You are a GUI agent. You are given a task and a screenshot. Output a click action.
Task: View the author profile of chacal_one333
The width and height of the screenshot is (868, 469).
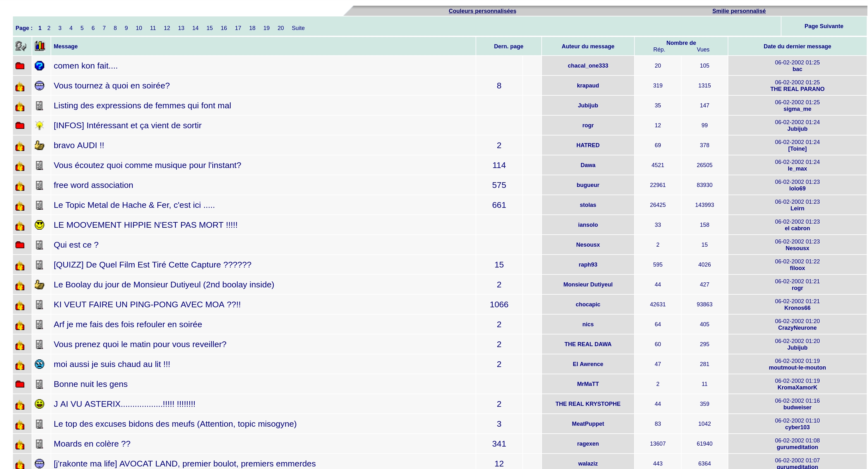click(588, 66)
